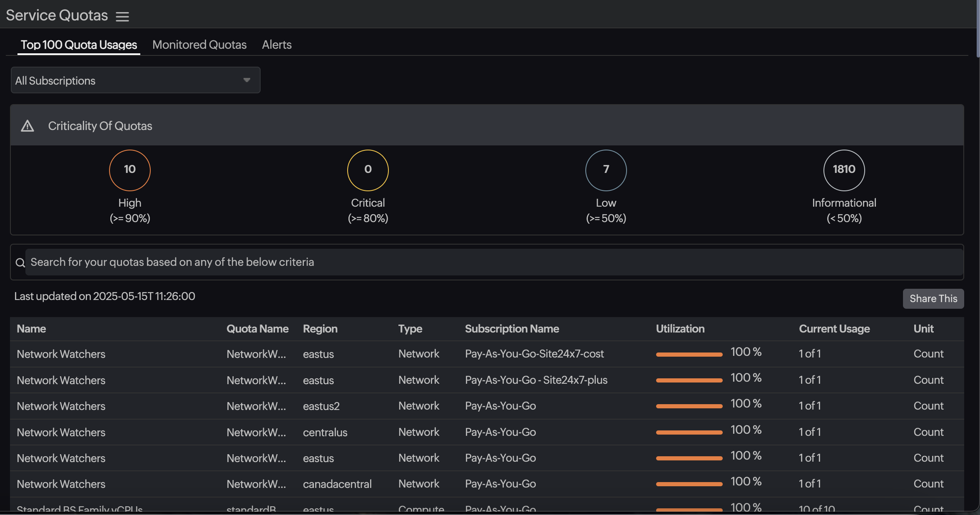Click the search magnifier icon
Screen dimensions: 980x515
20,262
